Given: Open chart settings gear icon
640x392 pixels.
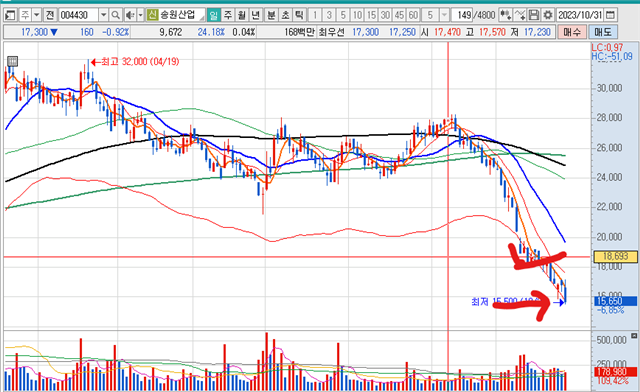Looking at the screenshot, I should 547,16.
